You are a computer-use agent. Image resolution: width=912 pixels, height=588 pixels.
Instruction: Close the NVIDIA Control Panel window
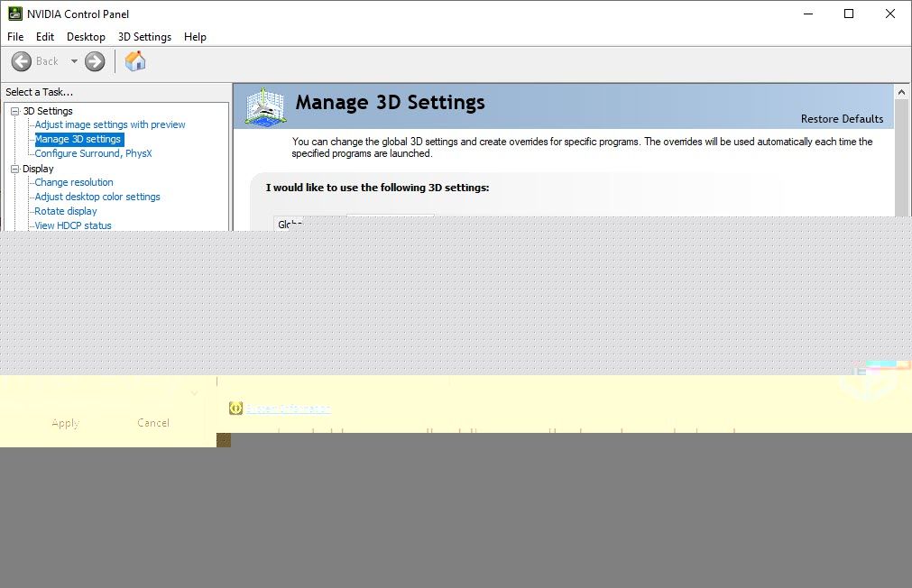click(x=889, y=14)
